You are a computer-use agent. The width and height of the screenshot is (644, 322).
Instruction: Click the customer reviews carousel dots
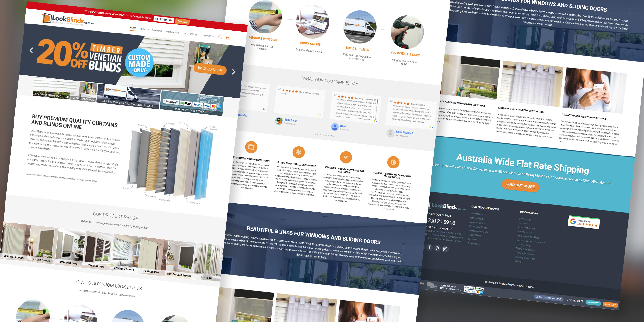point(324,135)
